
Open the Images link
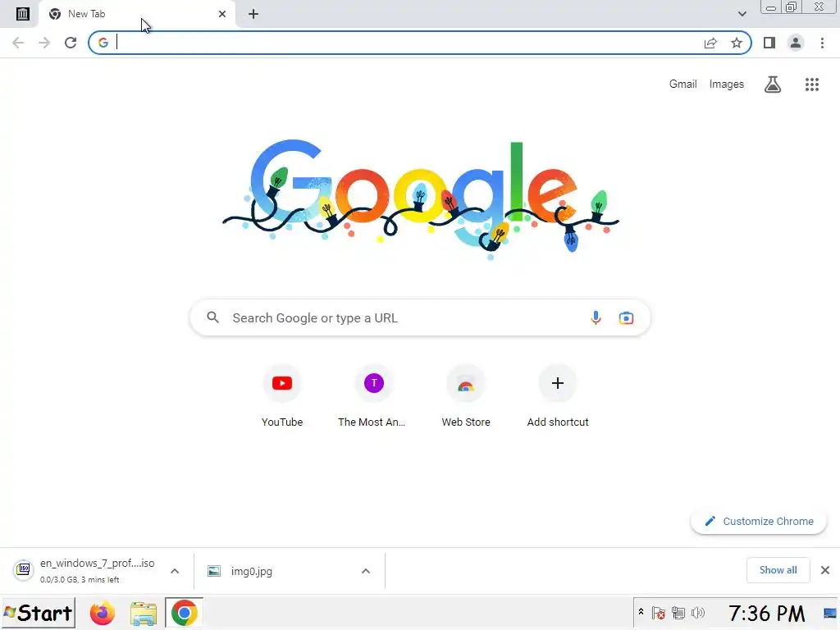pos(727,84)
